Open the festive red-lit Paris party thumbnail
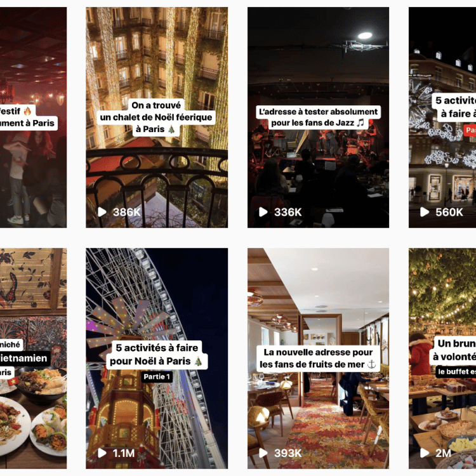Viewport: 476px width, 476px height. [x=34, y=117]
